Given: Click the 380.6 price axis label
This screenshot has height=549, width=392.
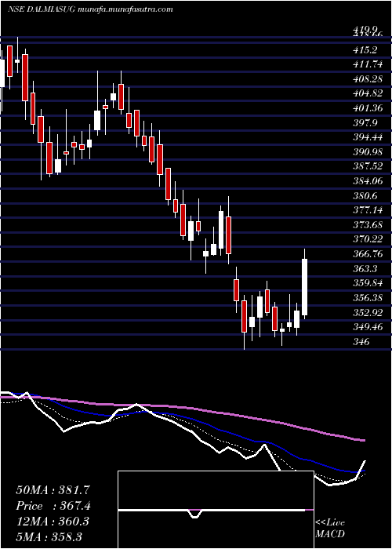Looking at the screenshot, I should click(x=365, y=196).
